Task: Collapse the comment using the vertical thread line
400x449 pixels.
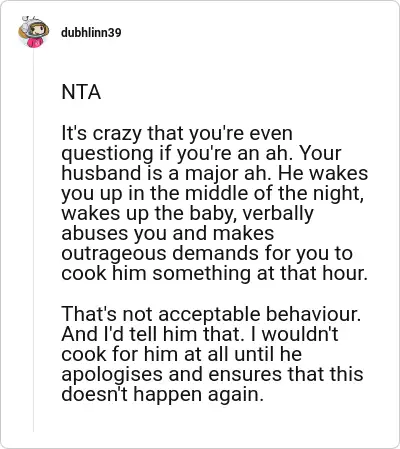Action: pyautogui.click(x=33, y=240)
